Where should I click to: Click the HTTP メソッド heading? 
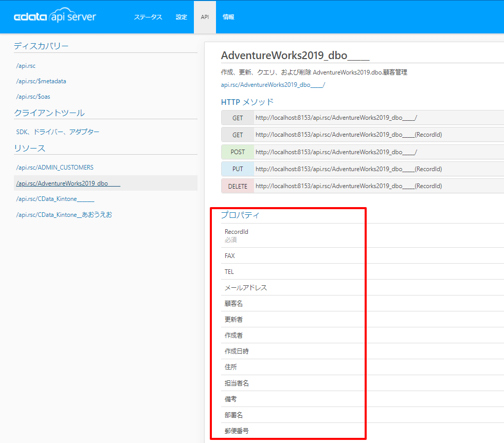247,102
